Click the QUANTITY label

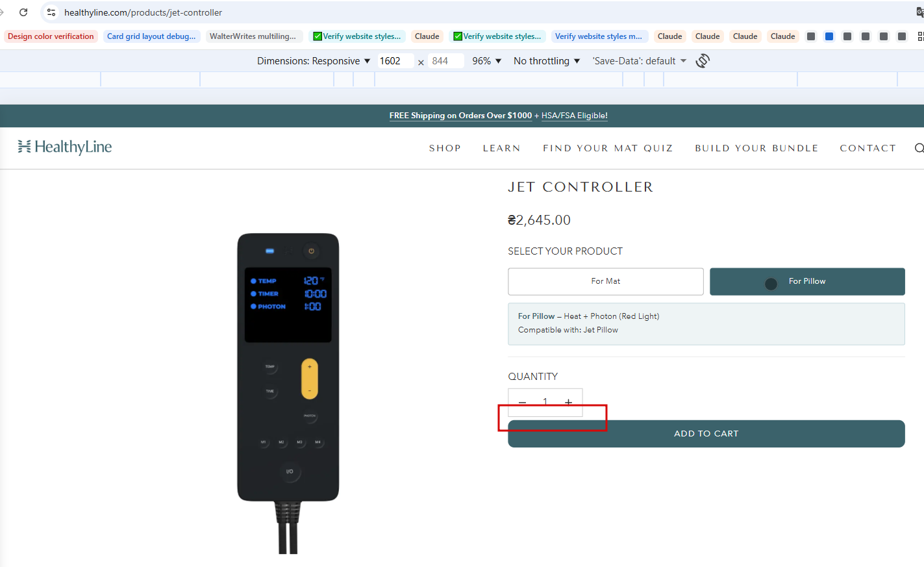click(532, 377)
